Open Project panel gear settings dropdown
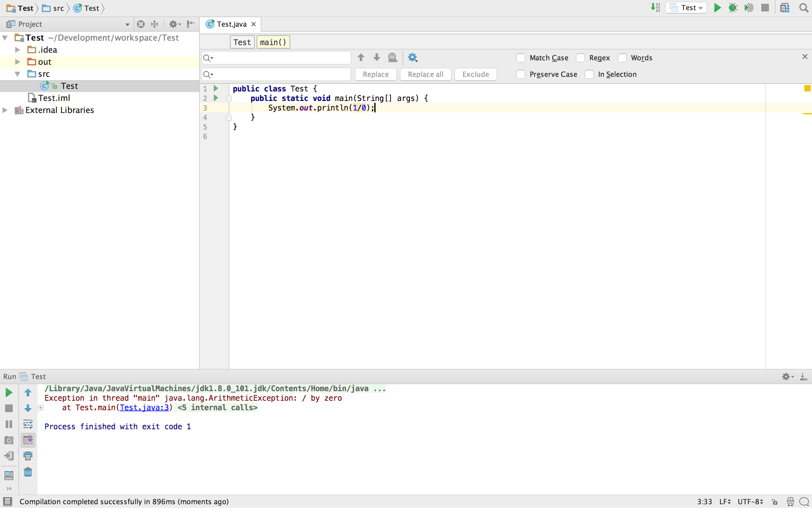 tap(175, 24)
